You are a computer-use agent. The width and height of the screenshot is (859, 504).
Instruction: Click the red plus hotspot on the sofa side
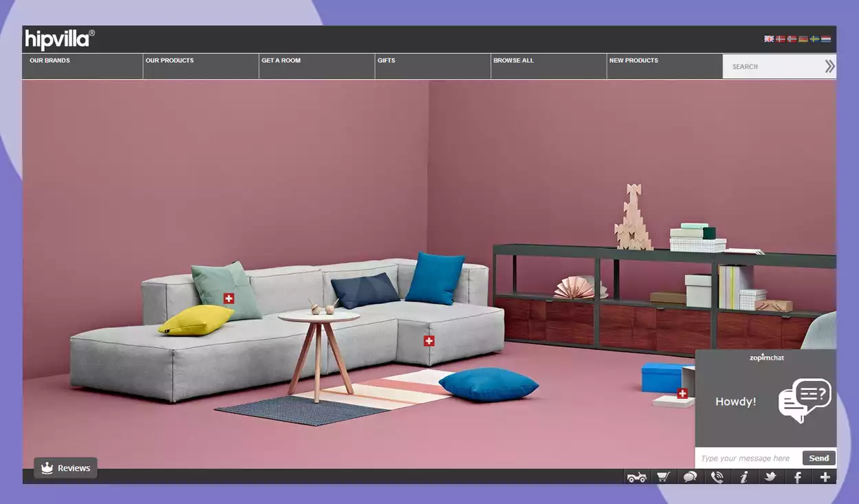[x=429, y=341]
